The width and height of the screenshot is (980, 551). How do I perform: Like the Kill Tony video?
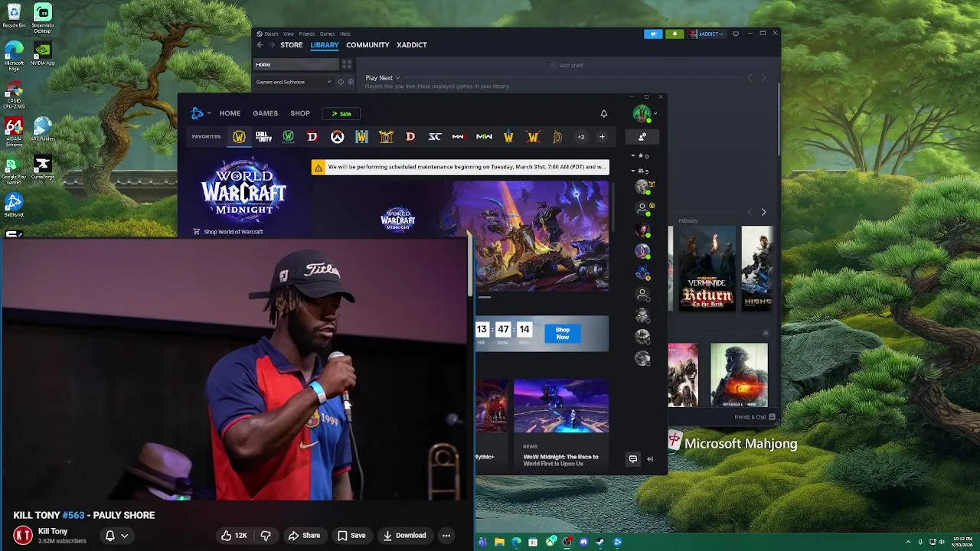coord(234,536)
